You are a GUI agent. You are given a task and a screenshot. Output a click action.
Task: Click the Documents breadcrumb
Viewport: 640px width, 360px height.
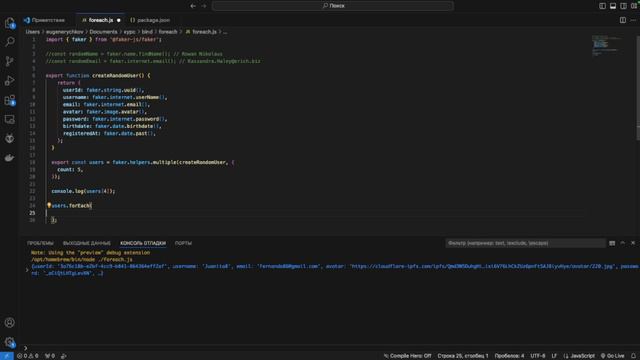point(103,32)
